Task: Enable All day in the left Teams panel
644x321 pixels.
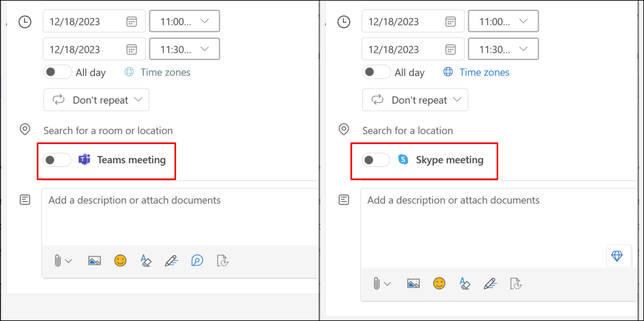Action: coord(57,72)
